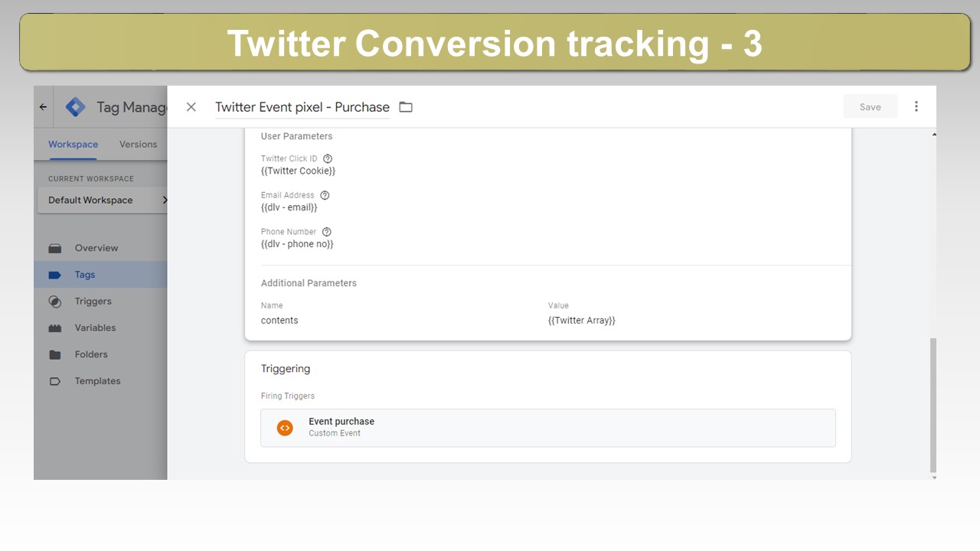Click the Overview sidebar icon

tap(54, 248)
